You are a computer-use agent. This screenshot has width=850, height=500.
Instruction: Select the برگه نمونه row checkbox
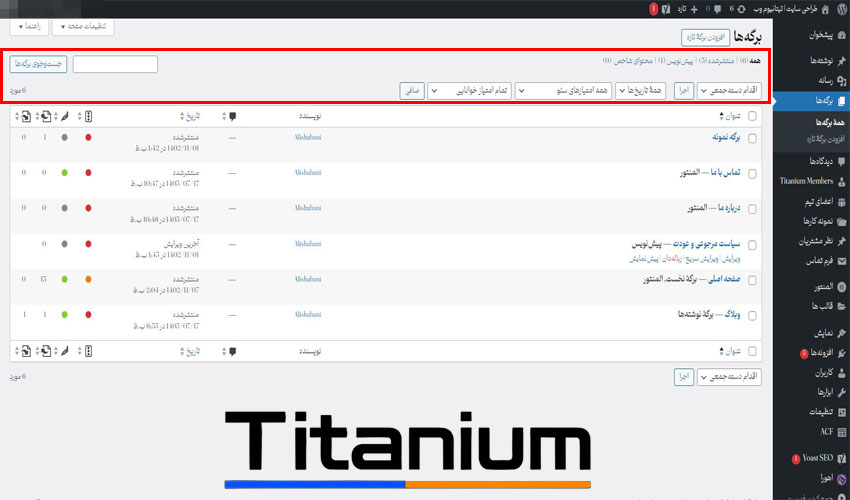pyautogui.click(x=752, y=139)
